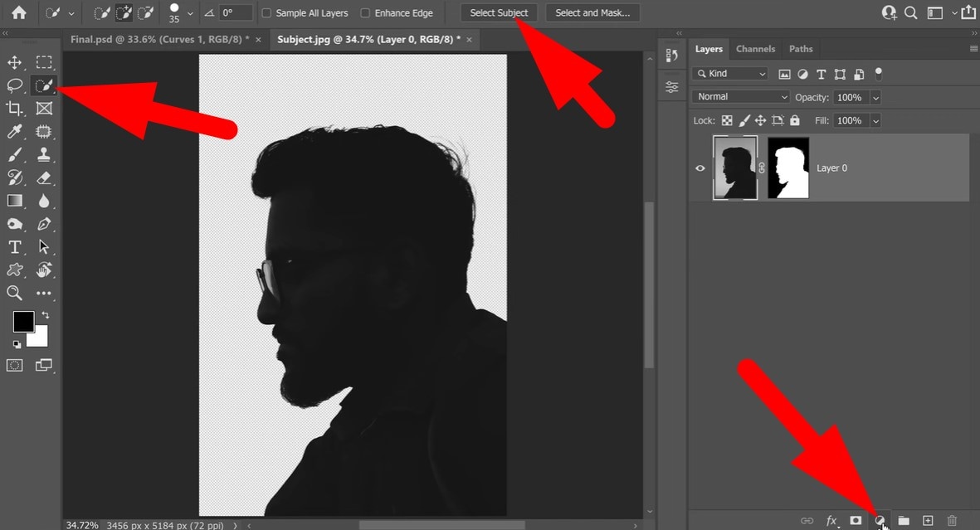Open the brush size picker dropdown
The height and width of the screenshot is (530, 980).
190,13
